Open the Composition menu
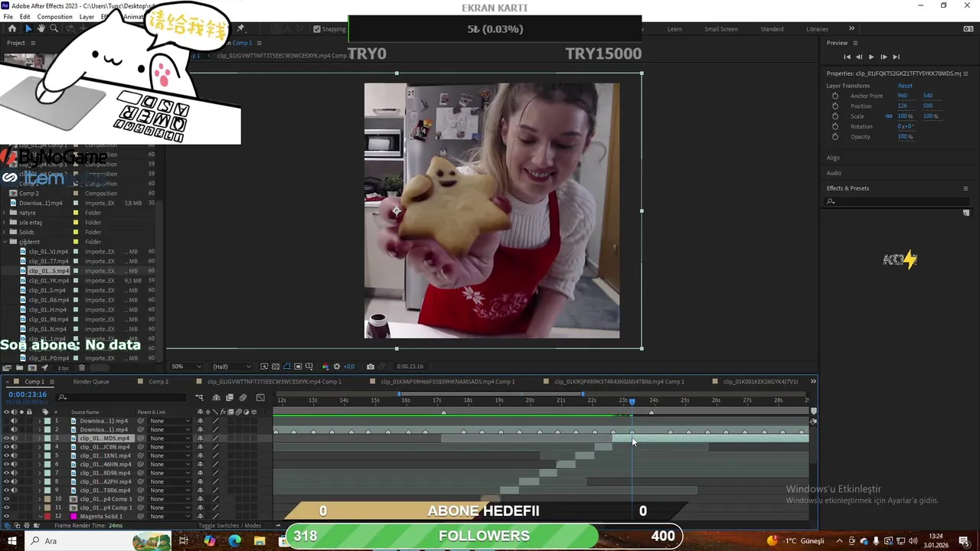This screenshot has height=551, width=980. point(54,17)
